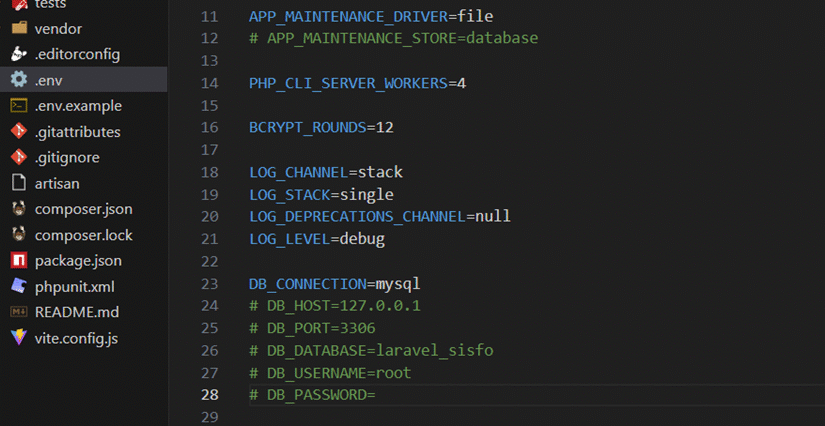Click the commented DB_DATABASE=laravel_sisfo line
This screenshot has width=825, height=426.
[x=371, y=351]
